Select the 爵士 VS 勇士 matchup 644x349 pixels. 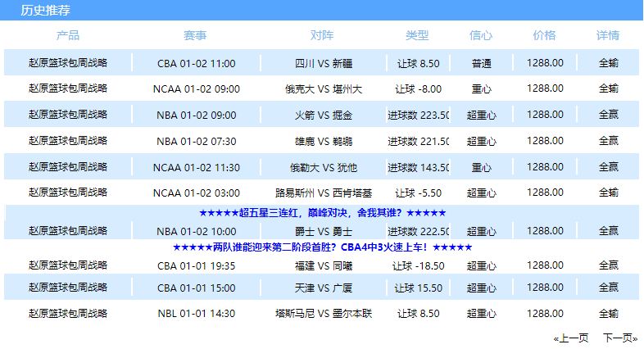pos(324,232)
